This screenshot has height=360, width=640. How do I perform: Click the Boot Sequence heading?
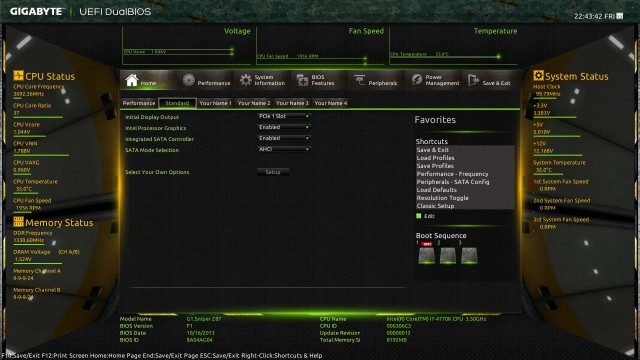[441, 236]
